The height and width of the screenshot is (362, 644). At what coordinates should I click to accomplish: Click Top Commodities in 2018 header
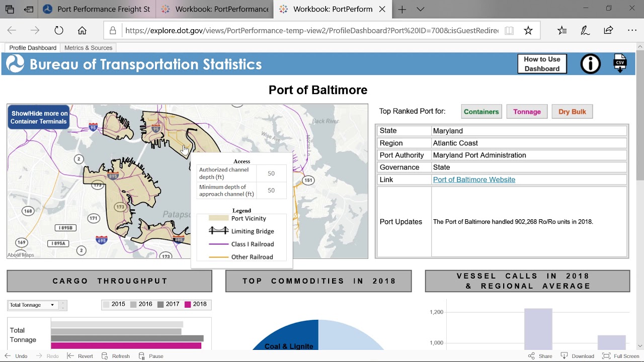[318, 281]
